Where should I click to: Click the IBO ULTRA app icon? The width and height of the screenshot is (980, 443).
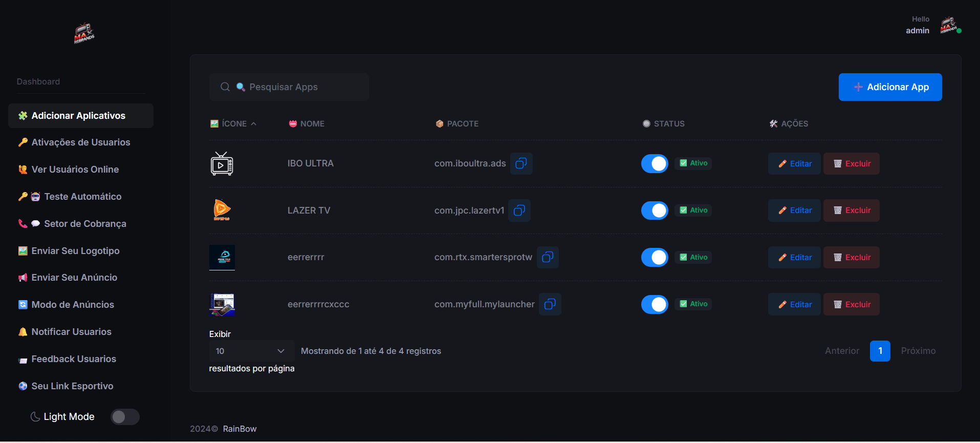point(222,164)
